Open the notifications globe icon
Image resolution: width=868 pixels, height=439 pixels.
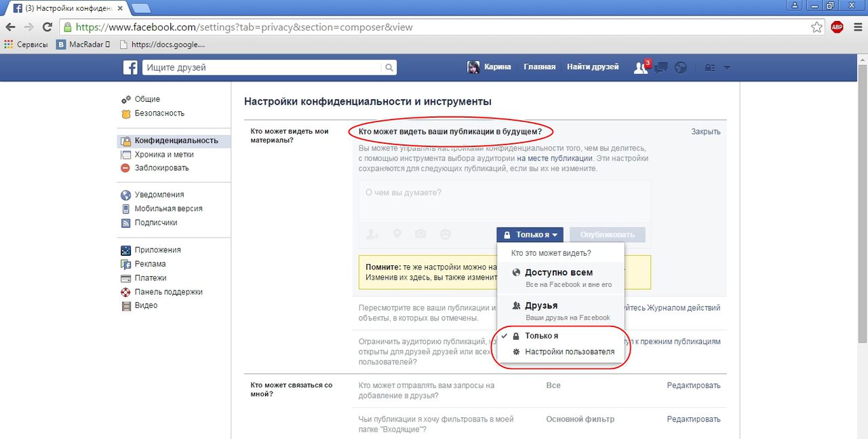point(682,68)
